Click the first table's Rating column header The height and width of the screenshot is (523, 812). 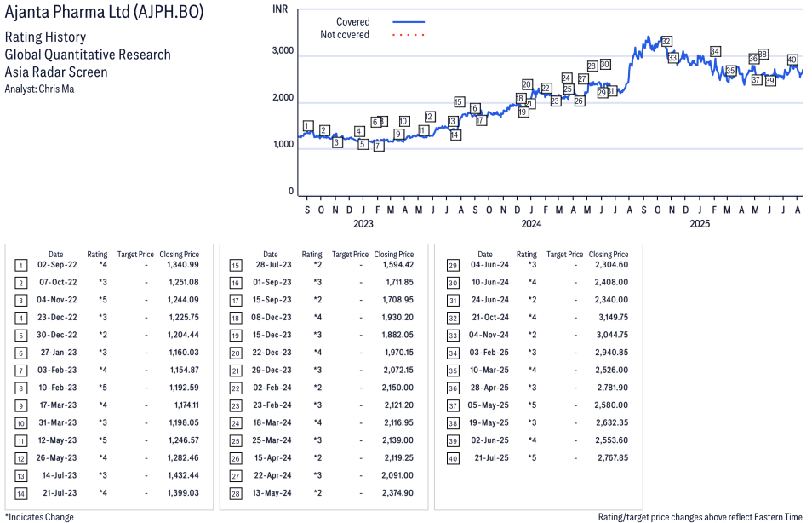[97, 255]
